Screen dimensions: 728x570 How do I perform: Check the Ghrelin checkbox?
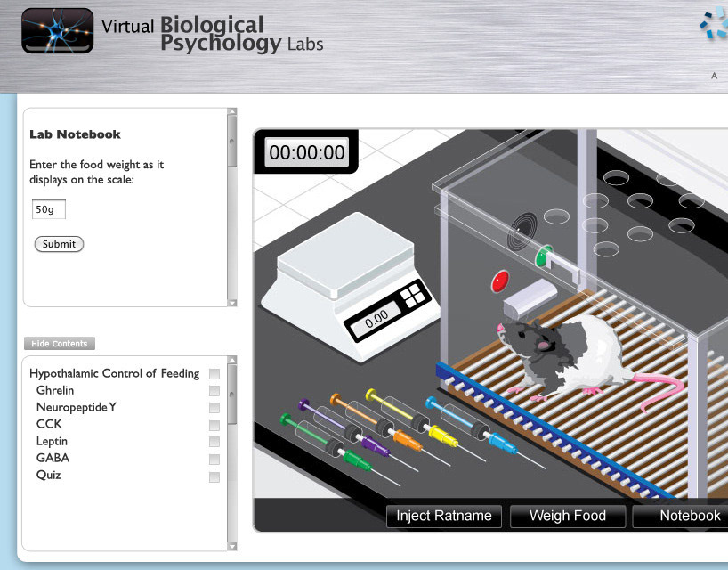pos(214,391)
